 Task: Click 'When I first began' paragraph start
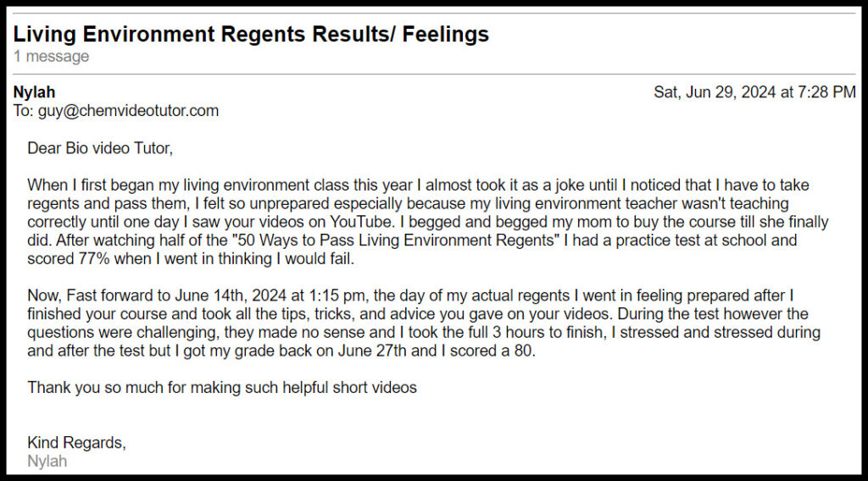tap(82, 185)
